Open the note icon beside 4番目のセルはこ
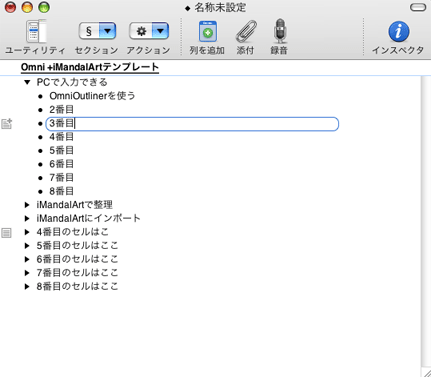 [x=6, y=233]
